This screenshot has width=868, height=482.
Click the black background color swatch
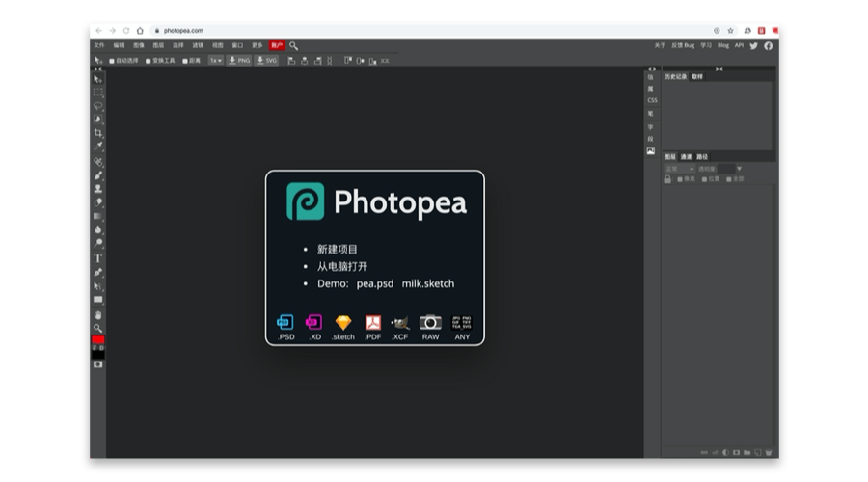pos(98,355)
